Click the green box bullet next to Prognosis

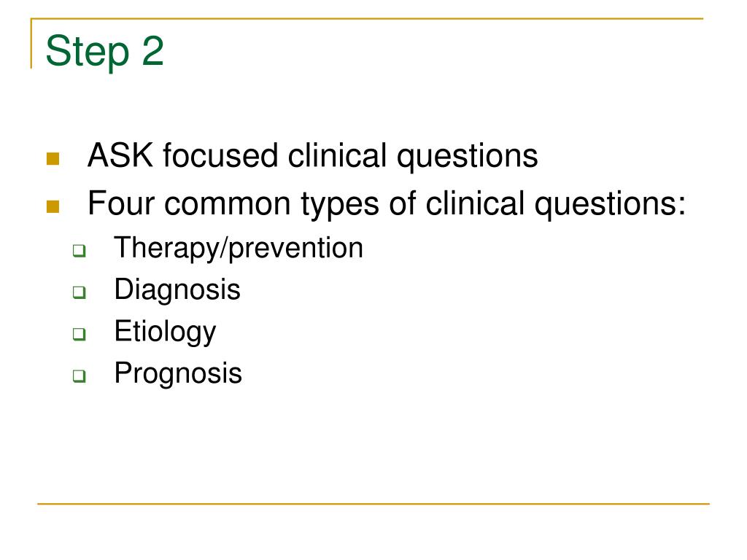[79, 376]
